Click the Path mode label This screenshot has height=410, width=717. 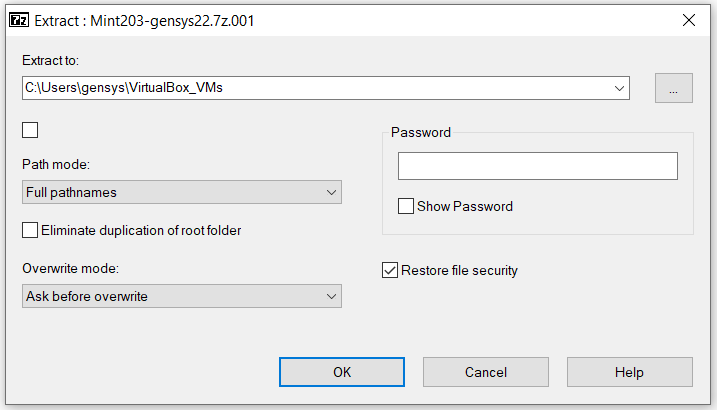(x=56, y=165)
